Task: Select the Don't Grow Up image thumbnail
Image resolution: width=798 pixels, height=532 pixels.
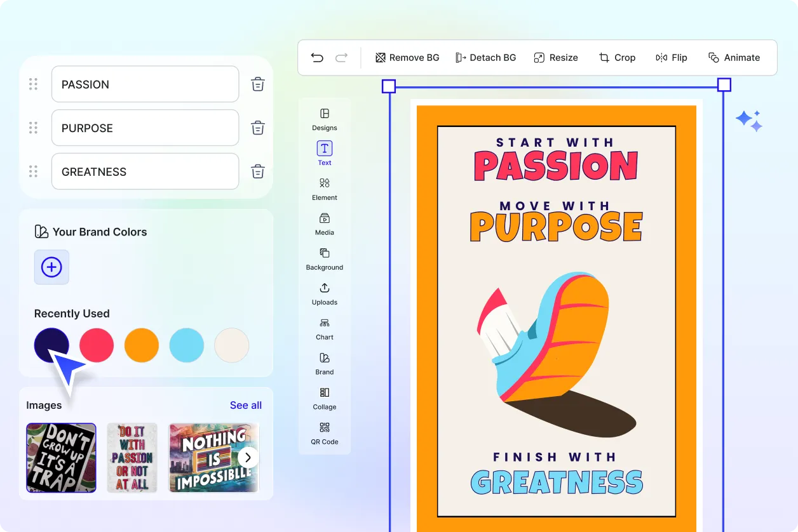Action: click(61, 458)
